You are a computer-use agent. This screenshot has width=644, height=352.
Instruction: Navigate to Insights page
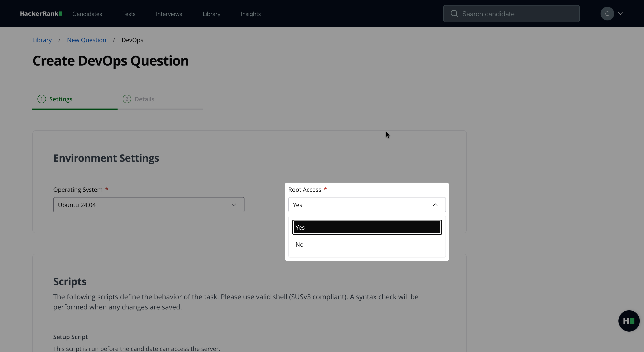coord(250,14)
